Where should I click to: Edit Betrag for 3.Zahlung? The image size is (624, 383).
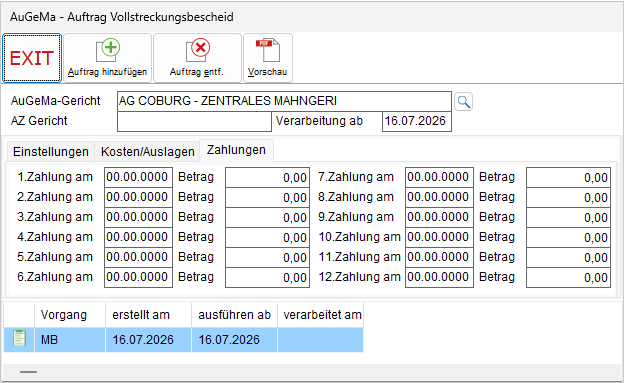(267, 217)
